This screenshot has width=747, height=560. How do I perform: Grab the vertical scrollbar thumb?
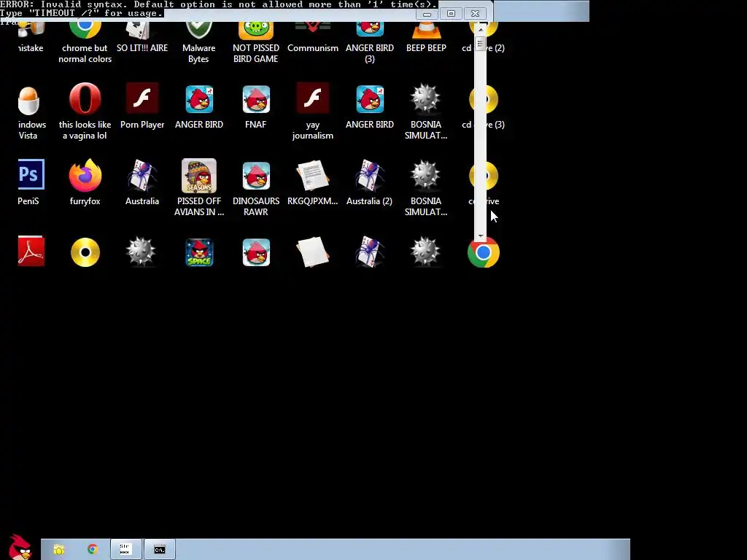[x=480, y=44]
